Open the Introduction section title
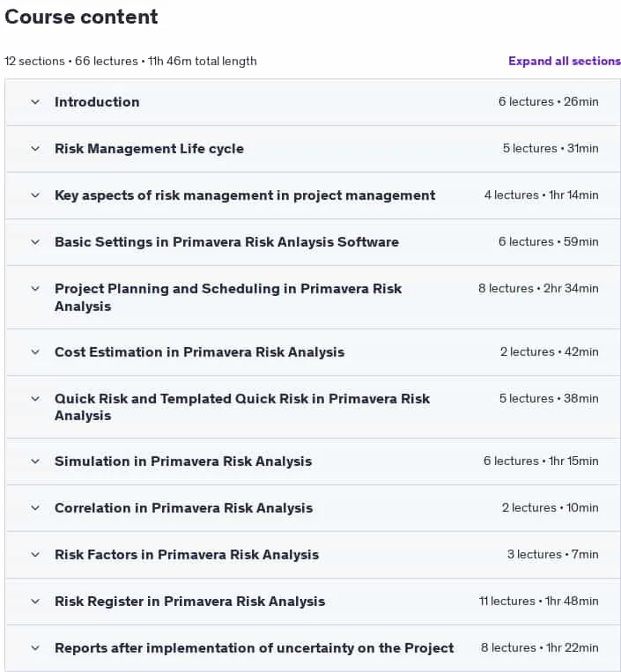This screenshot has height=672, width=621. pos(97,102)
